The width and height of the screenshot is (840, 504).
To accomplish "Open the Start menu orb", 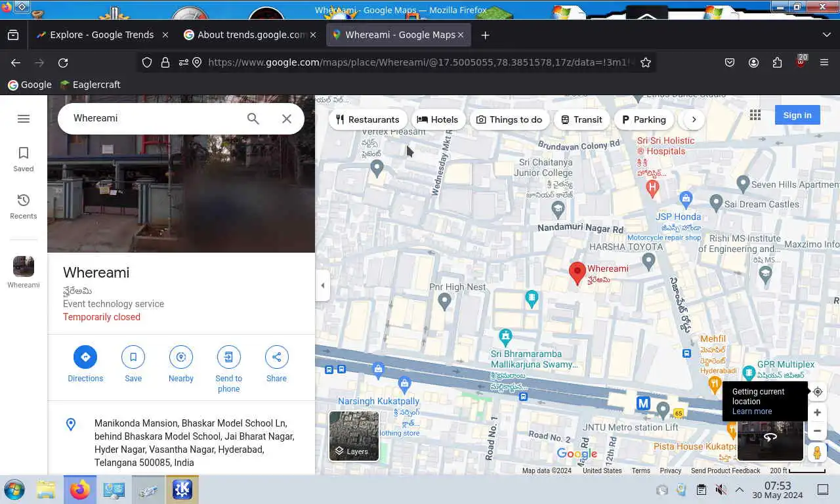I will [14, 490].
